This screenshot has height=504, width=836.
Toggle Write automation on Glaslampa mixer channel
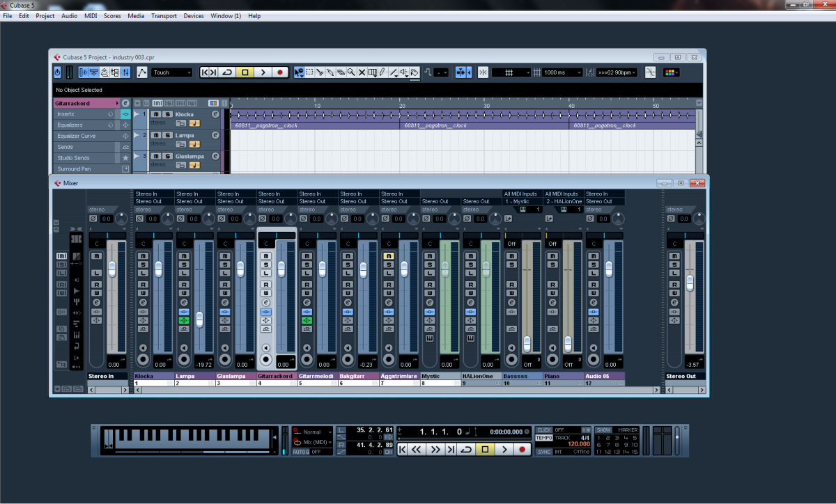(x=225, y=292)
